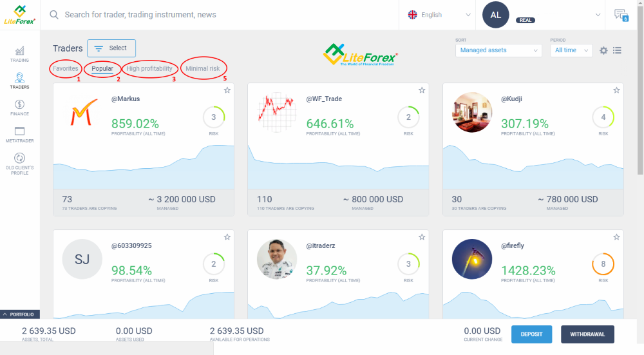644x355 pixels.
Task: Click the REAL account badge
Action: (526, 20)
